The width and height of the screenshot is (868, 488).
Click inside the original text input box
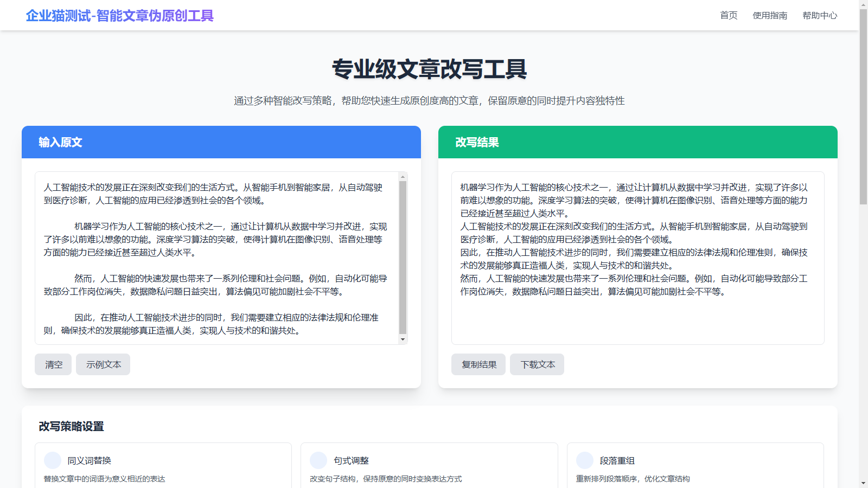(x=217, y=258)
